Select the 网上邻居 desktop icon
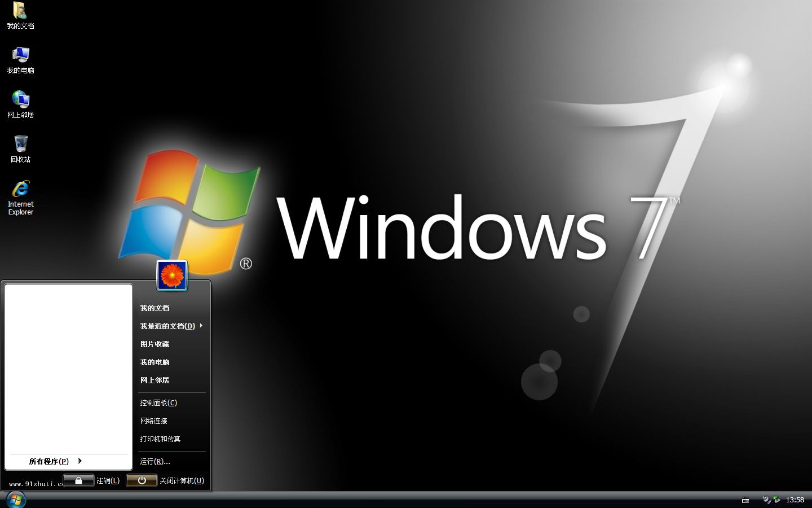The width and height of the screenshot is (812, 508). (20, 105)
